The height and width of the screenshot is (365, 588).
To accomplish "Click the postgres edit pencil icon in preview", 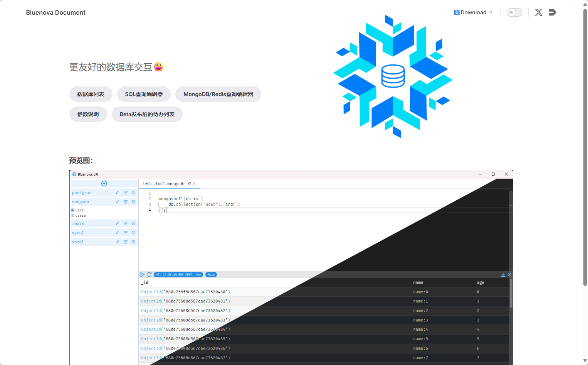I will click(118, 193).
